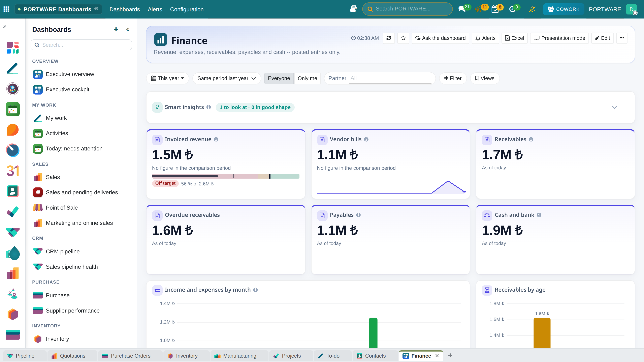
Task: Click the Invoiced revenue target progress bar
Action: click(x=225, y=176)
